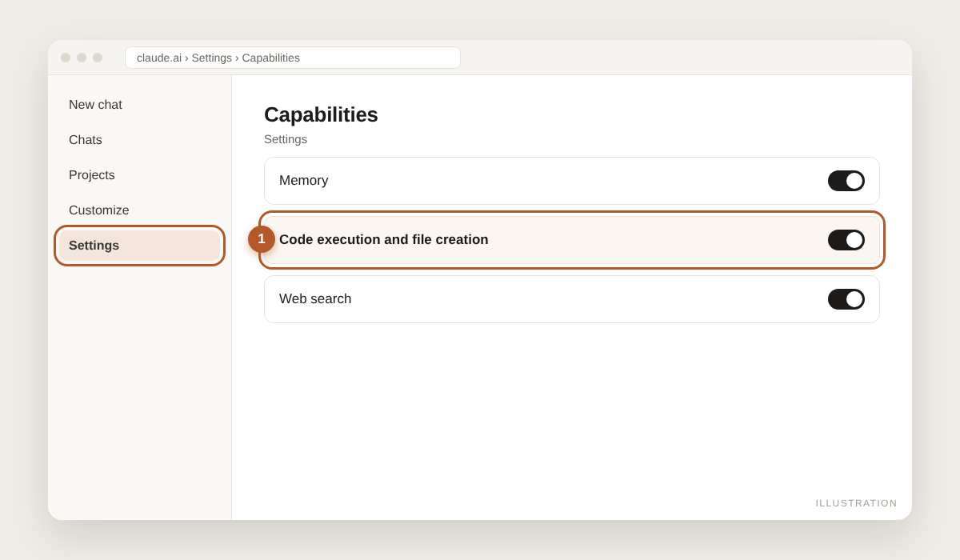960x560 pixels.
Task: Click the Capabilities page heading
Action: coord(321,115)
